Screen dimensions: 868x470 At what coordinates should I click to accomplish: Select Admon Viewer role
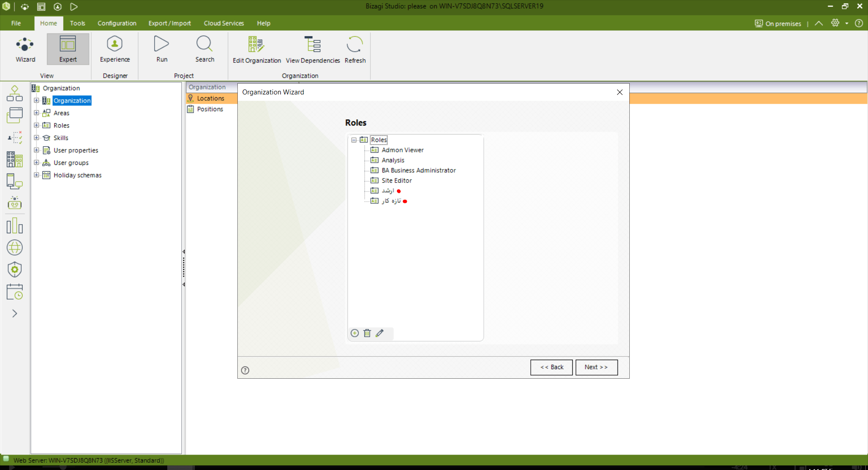tap(402, 150)
